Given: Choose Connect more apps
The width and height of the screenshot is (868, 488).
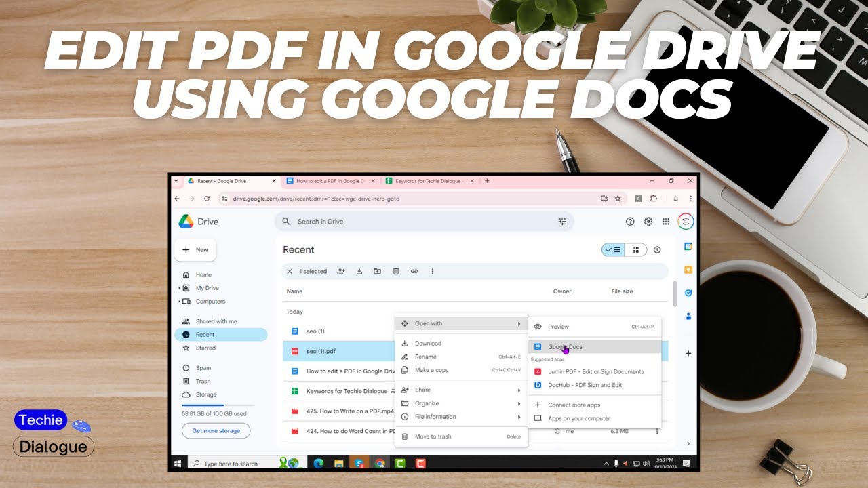Looking at the screenshot, I should coord(595,405).
